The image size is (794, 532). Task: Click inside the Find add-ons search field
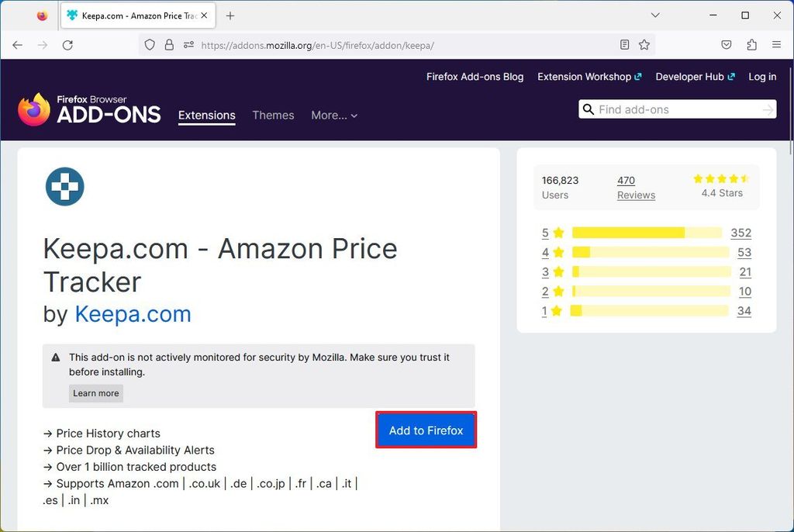(675, 109)
